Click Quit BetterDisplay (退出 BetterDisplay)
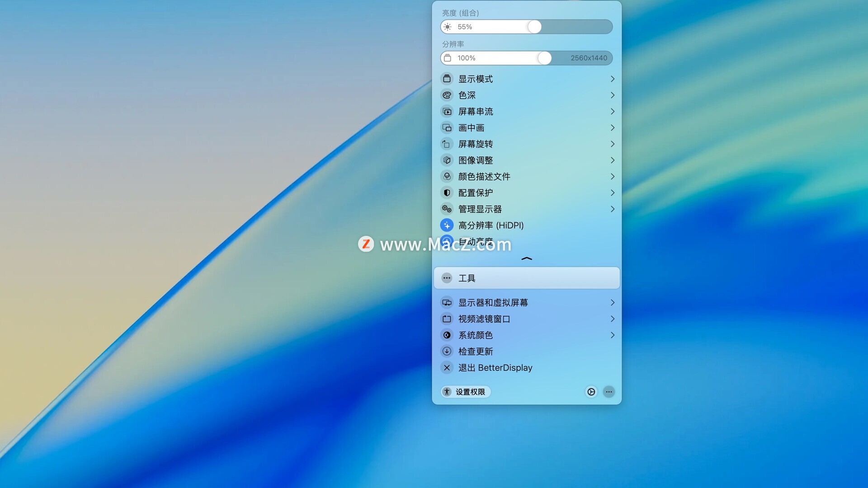 point(495,367)
